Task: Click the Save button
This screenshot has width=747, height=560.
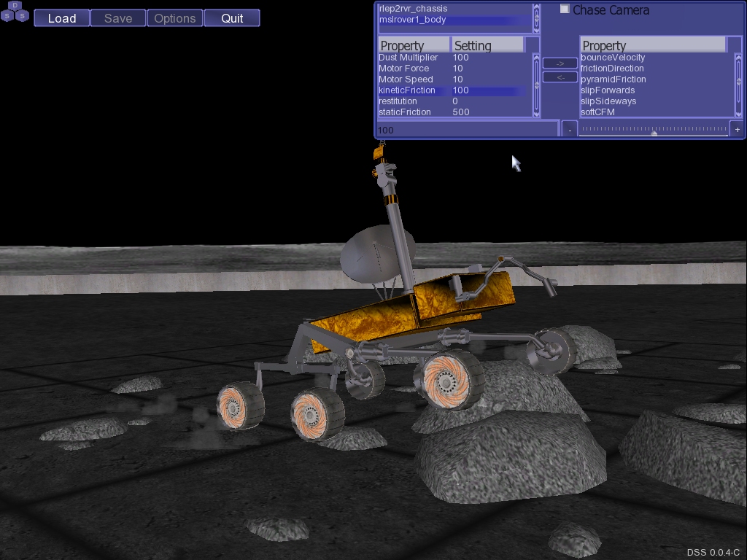Action: coord(118,18)
